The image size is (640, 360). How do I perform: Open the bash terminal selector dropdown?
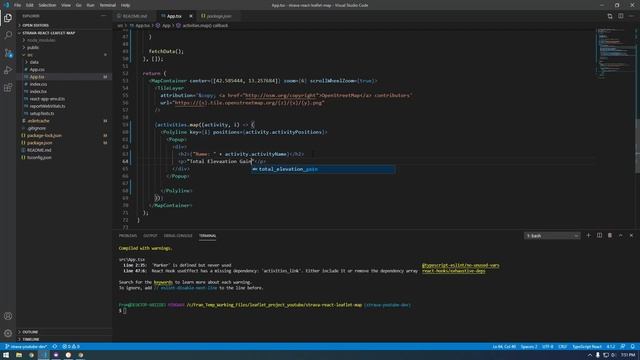coord(552,236)
